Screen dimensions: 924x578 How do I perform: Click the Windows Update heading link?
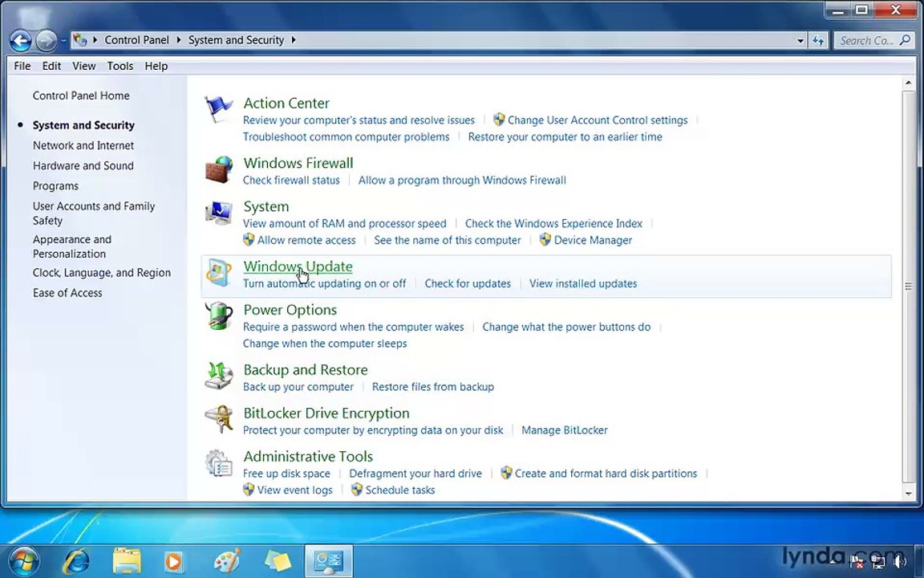[x=298, y=266]
